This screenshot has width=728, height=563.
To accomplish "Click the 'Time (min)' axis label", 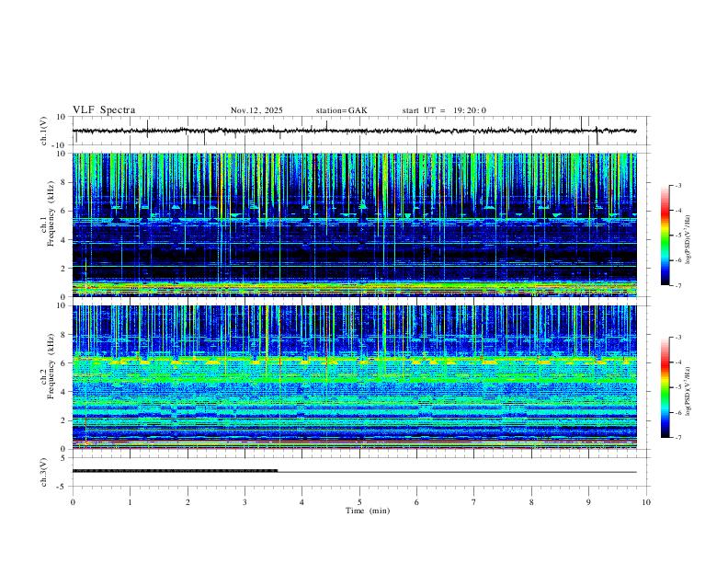I will (x=368, y=511).
